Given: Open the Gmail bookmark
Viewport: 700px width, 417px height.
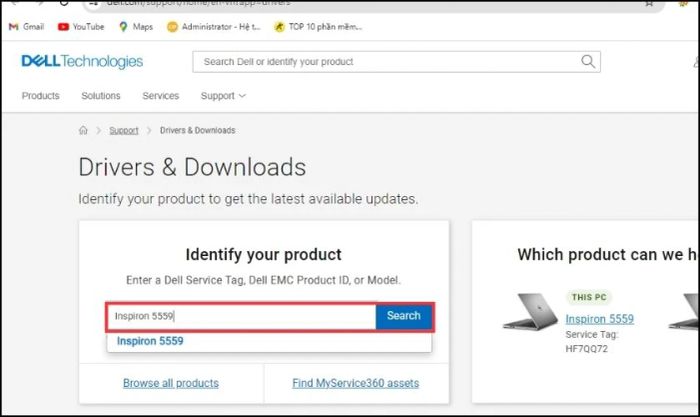Looking at the screenshot, I should pos(27,27).
